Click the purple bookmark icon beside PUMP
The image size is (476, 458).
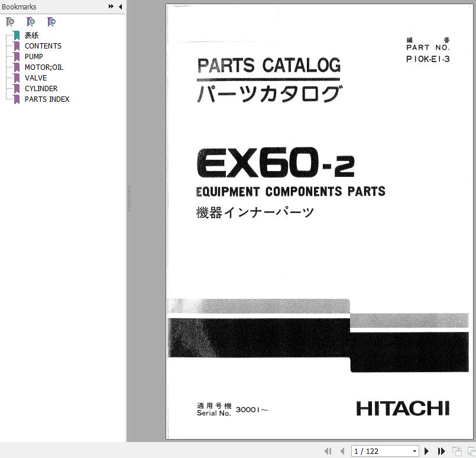coord(17,57)
